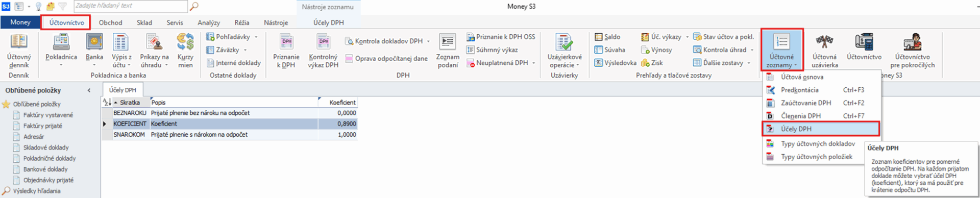Open Oprava odpočítanej dane
980x198 pixels.
tap(386, 59)
